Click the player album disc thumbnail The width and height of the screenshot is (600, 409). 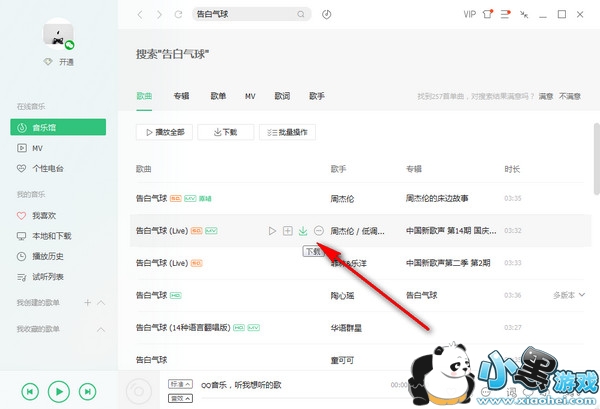(x=139, y=391)
